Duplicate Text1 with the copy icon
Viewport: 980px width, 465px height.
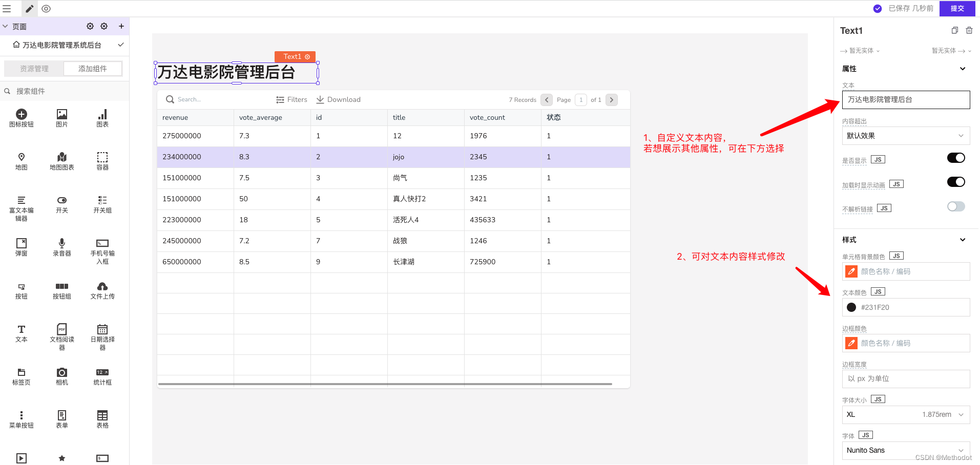click(x=955, y=30)
